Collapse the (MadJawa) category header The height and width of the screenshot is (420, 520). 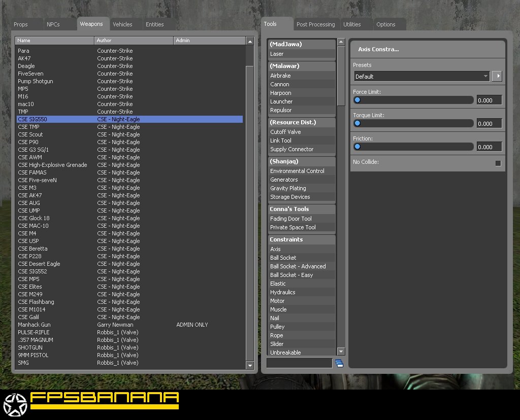(302, 44)
